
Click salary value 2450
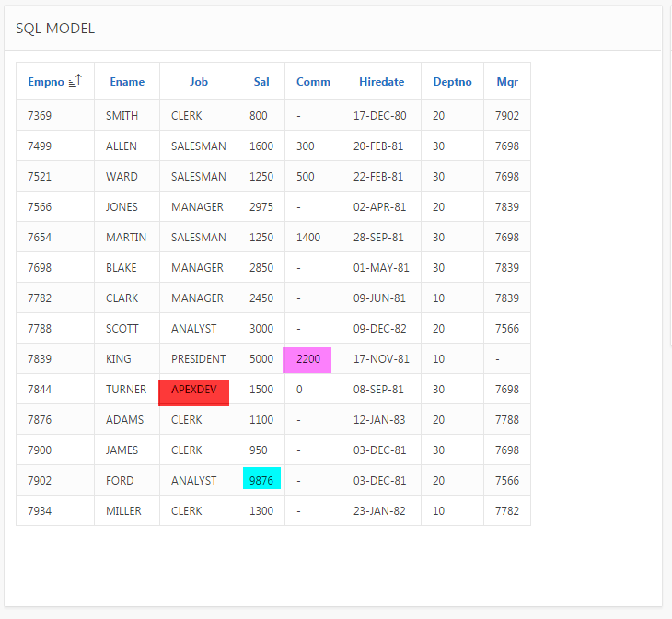261,298
